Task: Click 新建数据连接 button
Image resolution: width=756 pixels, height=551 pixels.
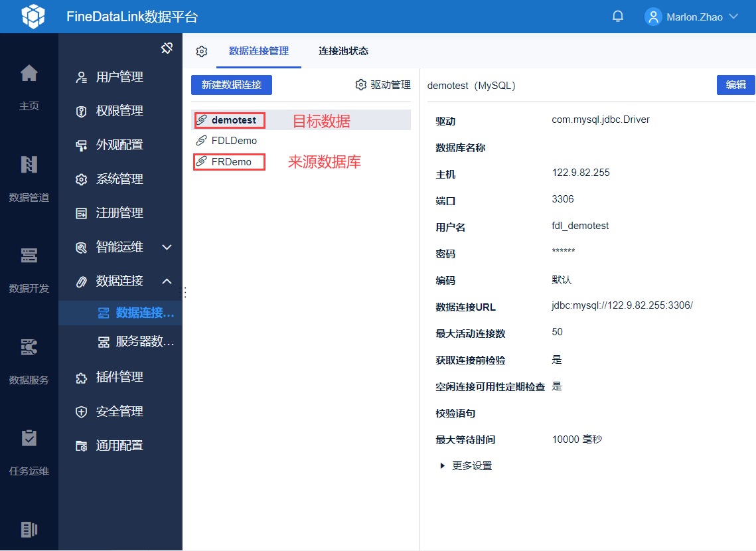Action: click(x=232, y=85)
